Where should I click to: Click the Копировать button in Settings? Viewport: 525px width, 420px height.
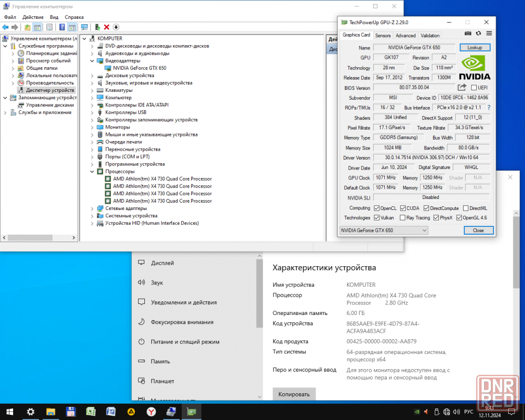[294, 394]
